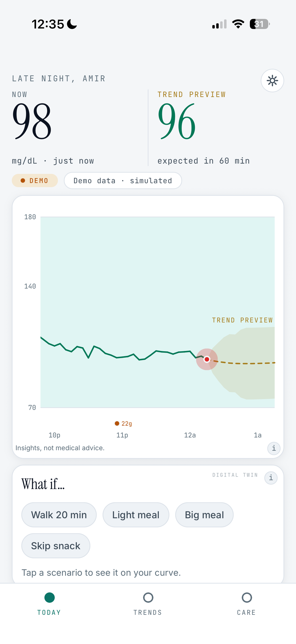Open the Care tab
This screenshot has height=644, width=296.
pyautogui.click(x=247, y=604)
